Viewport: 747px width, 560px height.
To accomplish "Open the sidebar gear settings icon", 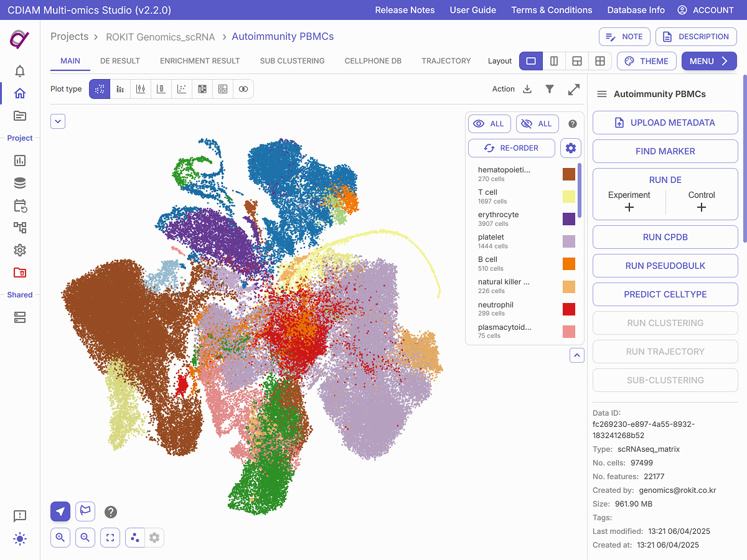I will coord(20,250).
